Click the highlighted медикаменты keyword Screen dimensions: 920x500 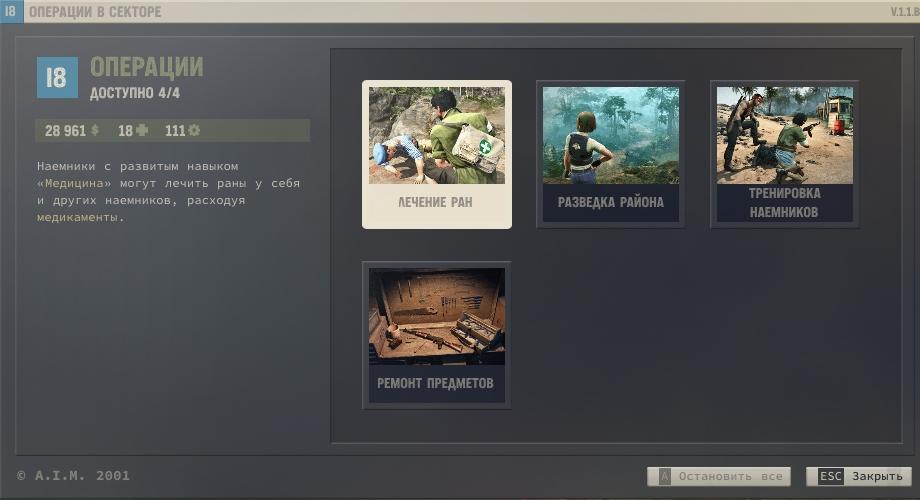click(77, 218)
